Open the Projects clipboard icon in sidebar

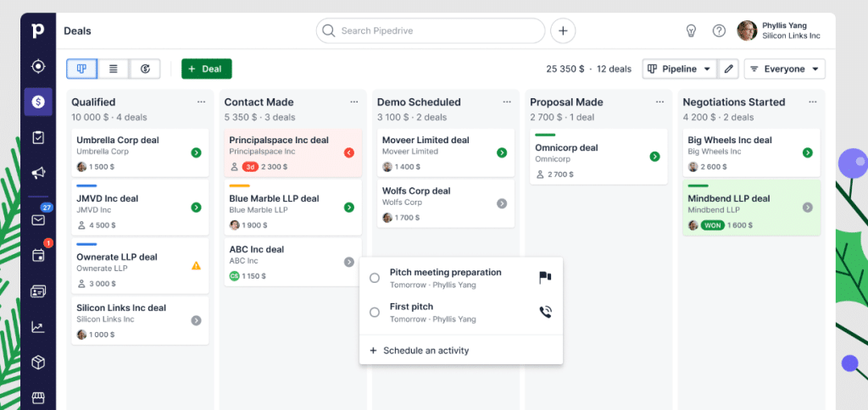(x=37, y=138)
